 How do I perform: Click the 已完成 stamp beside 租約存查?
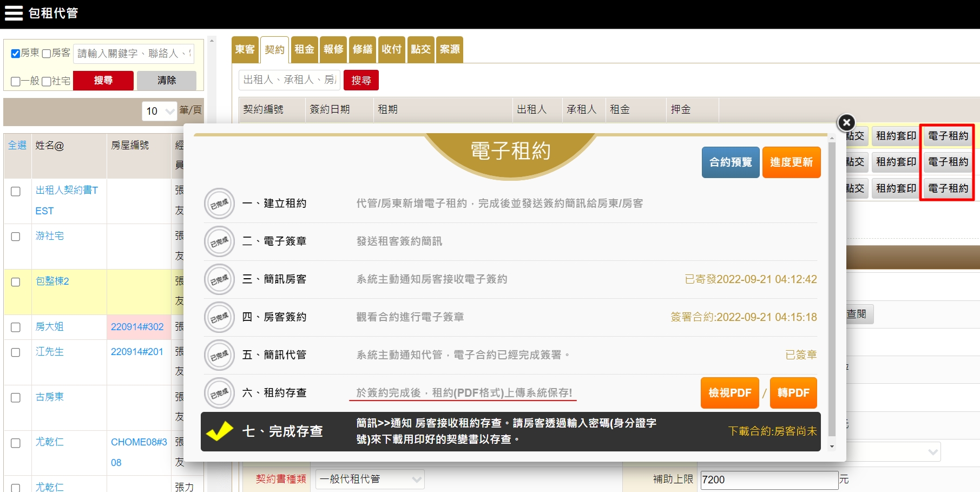[219, 393]
